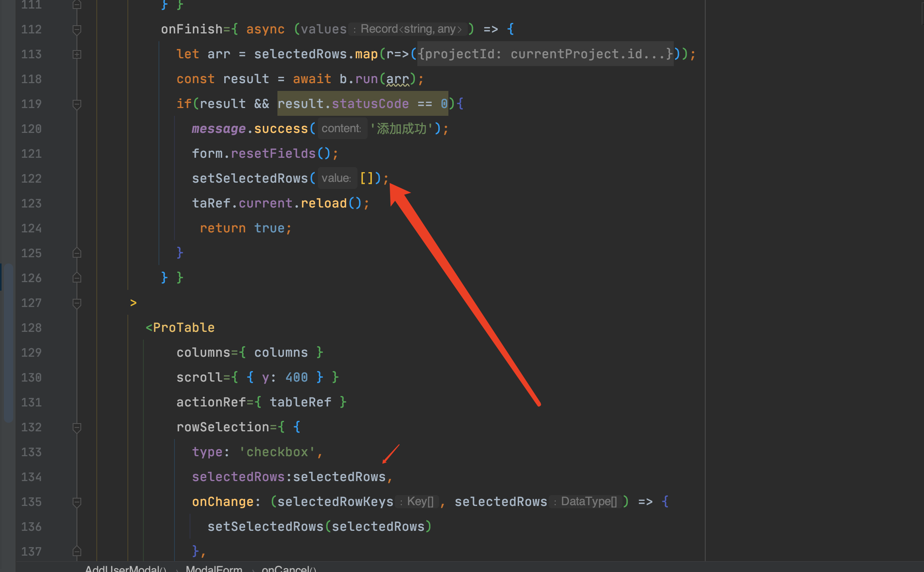Collapse the ProTable element using line 127 fold arrow
Image resolution: width=924 pixels, height=572 pixels.
pyautogui.click(x=77, y=303)
